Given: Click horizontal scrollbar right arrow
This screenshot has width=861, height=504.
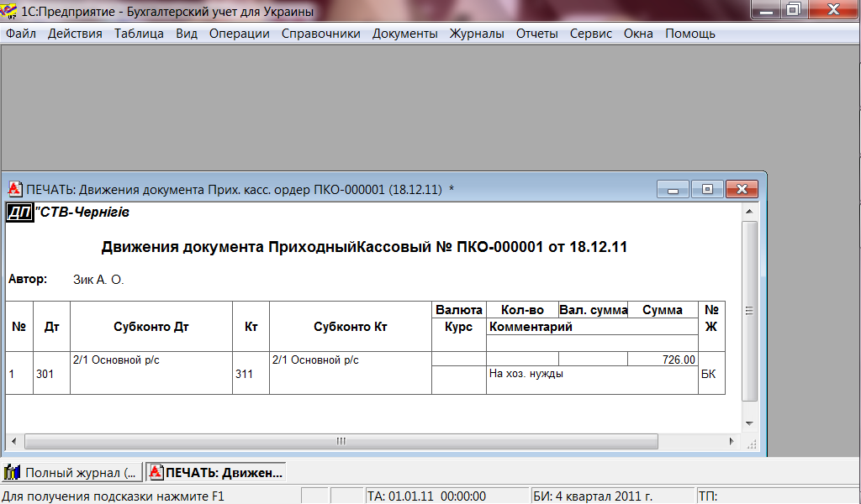Looking at the screenshot, I should (x=731, y=442).
